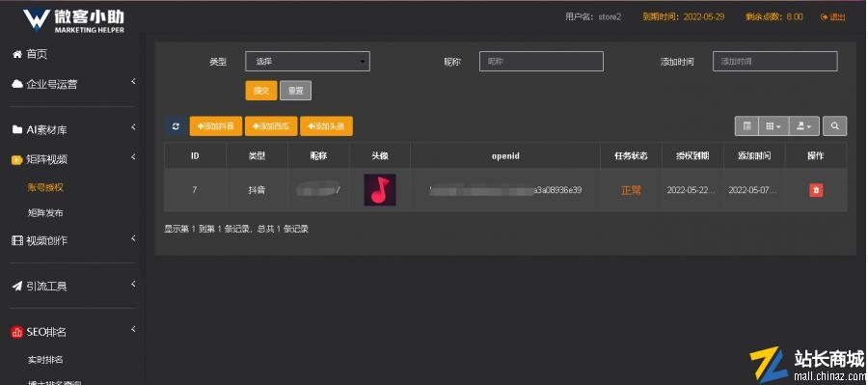Viewport: 868px width, 385px height.
Task: Click the openid column header
Action: point(505,156)
